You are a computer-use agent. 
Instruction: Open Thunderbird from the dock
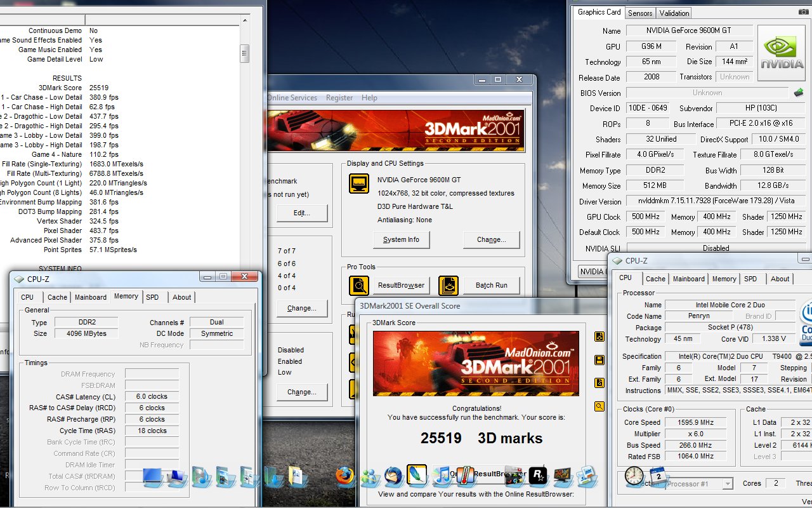pyautogui.click(x=393, y=476)
